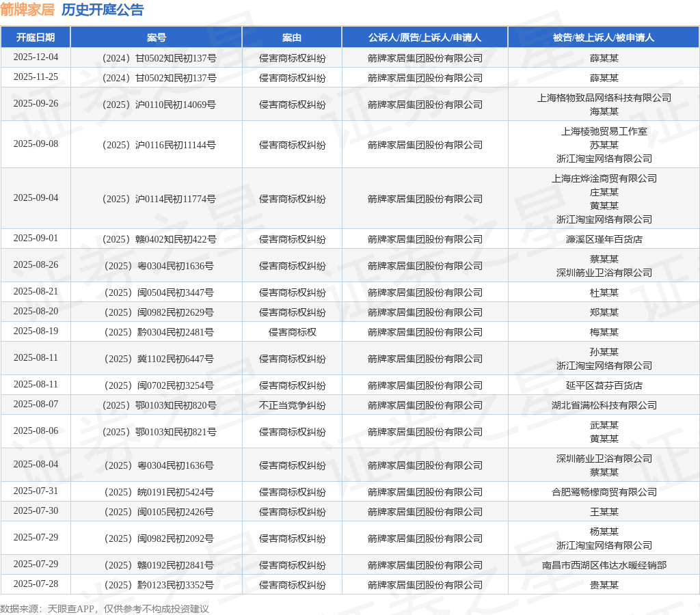Click the 公诉人/原告/上诉人/申请人 column header
This screenshot has width=700, height=615.
pos(425,38)
